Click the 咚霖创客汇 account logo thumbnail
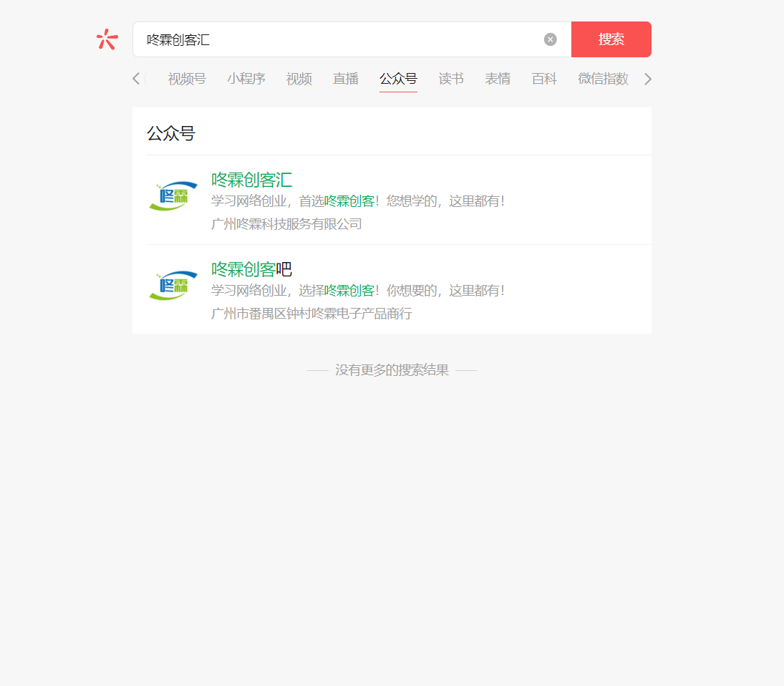This screenshot has height=686, width=784. (x=173, y=196)
